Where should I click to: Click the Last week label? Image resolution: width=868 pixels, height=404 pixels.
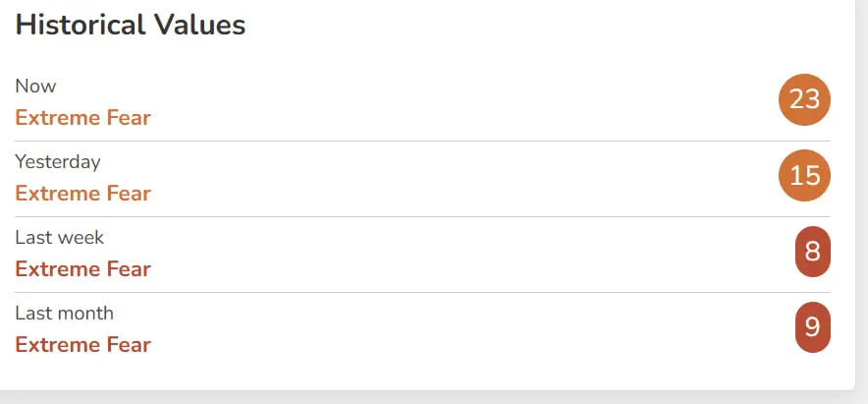coord(59,237)
